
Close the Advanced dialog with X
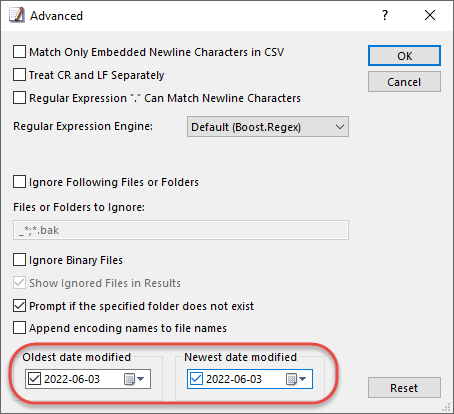coord(430,15)
